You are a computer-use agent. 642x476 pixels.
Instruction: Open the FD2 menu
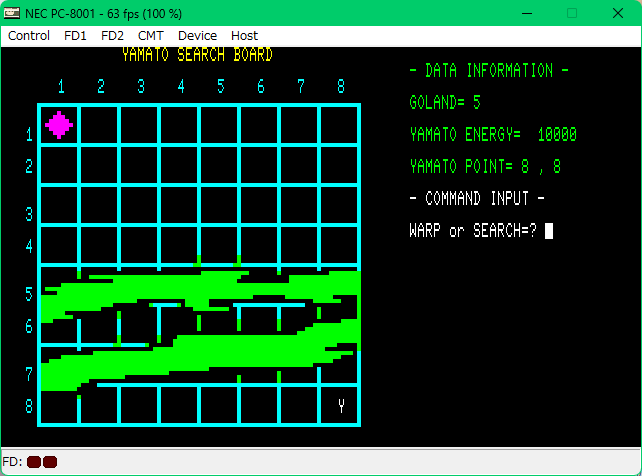(x=112, y=36)
